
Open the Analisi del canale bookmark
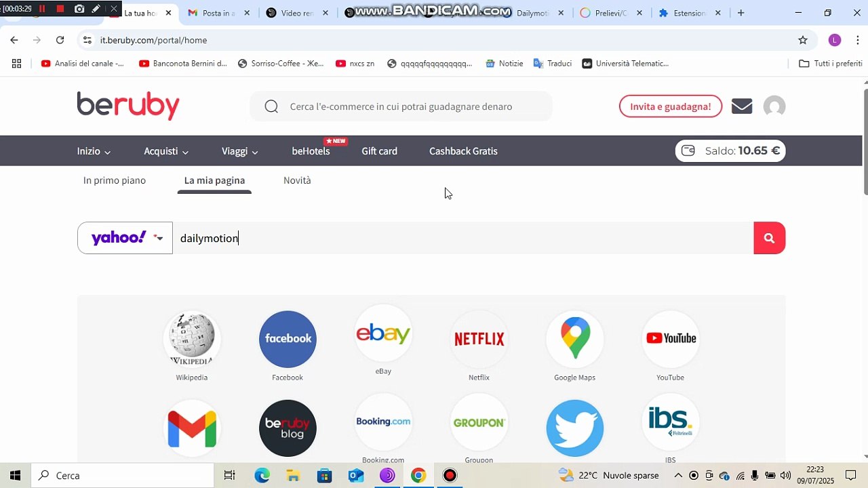point(83,63)
